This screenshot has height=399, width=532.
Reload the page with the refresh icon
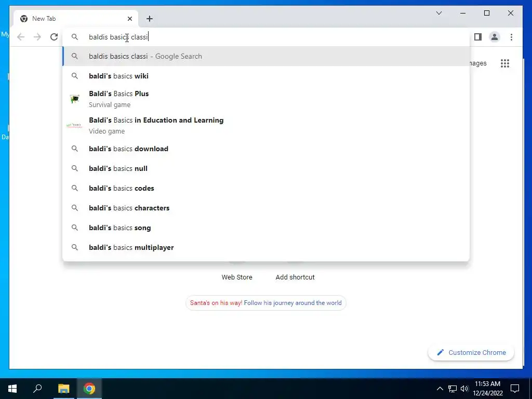54,37
